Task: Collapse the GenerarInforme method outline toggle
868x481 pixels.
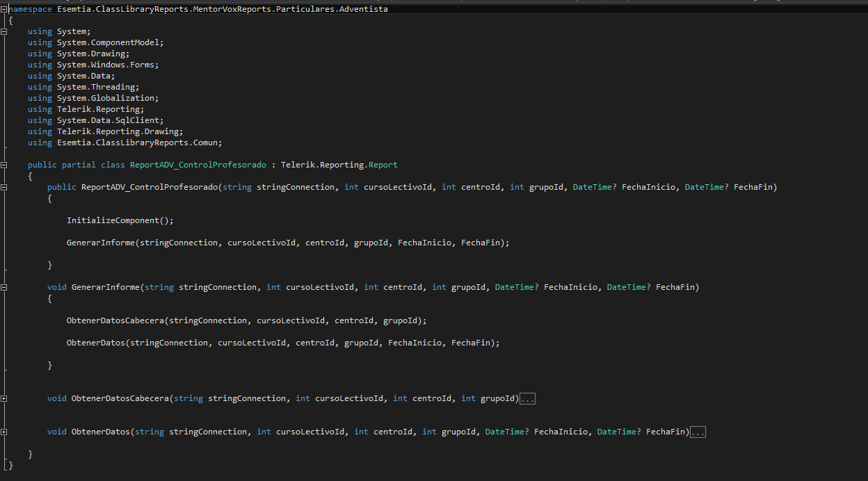Action: pos(4,287)
